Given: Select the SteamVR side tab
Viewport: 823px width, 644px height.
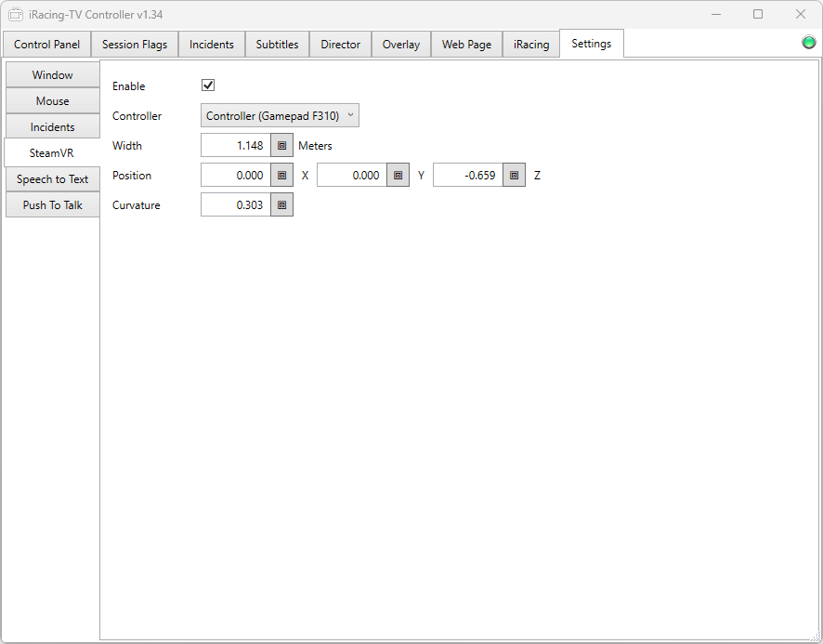Looking at the screenshot, I should tap(51, 152).
